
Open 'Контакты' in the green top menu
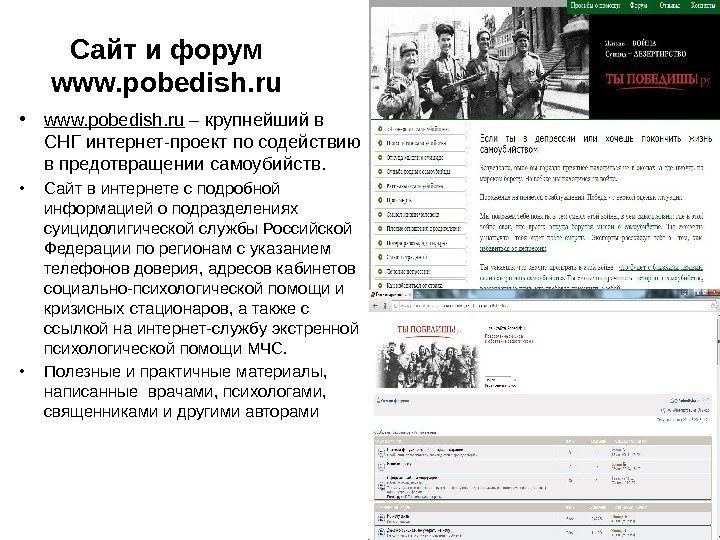[703, 6]
